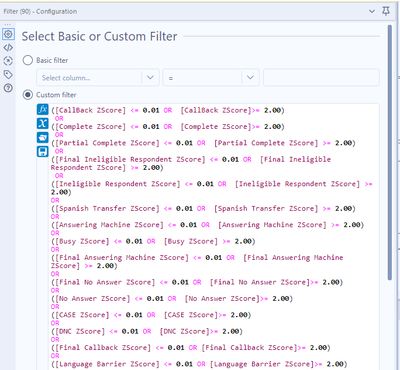The width and height of the screenshot is (400, 370).
Task: Open the Select column dropdown
Action: tap(98, 78)
